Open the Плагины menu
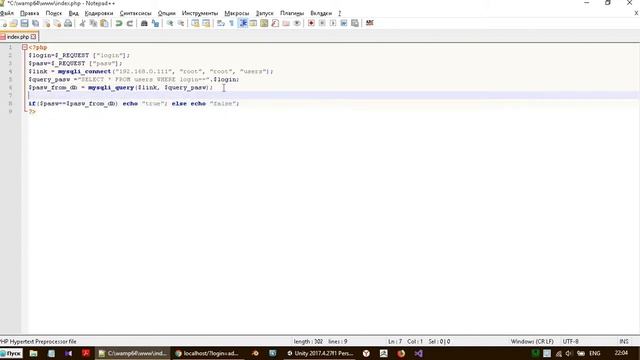The height and width of the screenshot is (360, 640). click(292, 13)
